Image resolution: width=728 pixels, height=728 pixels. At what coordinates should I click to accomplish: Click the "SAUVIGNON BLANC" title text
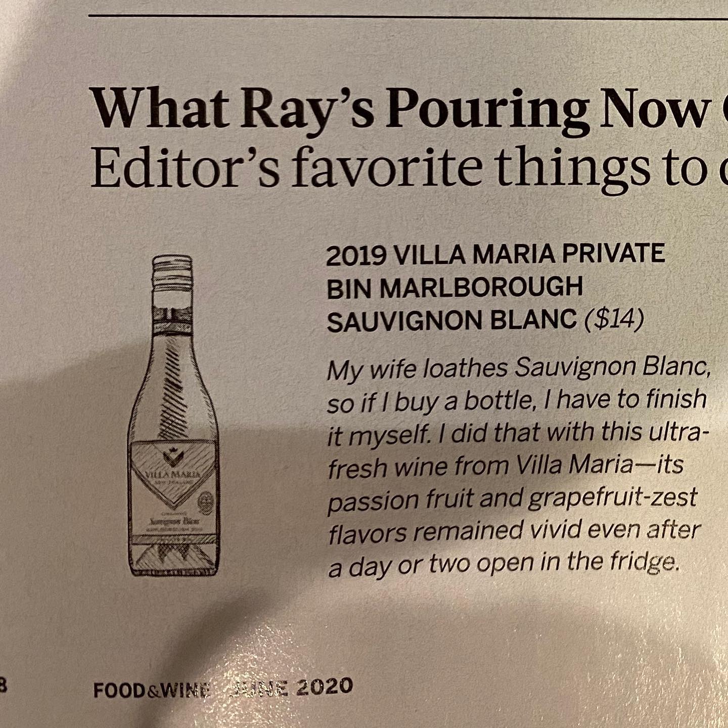451,321
